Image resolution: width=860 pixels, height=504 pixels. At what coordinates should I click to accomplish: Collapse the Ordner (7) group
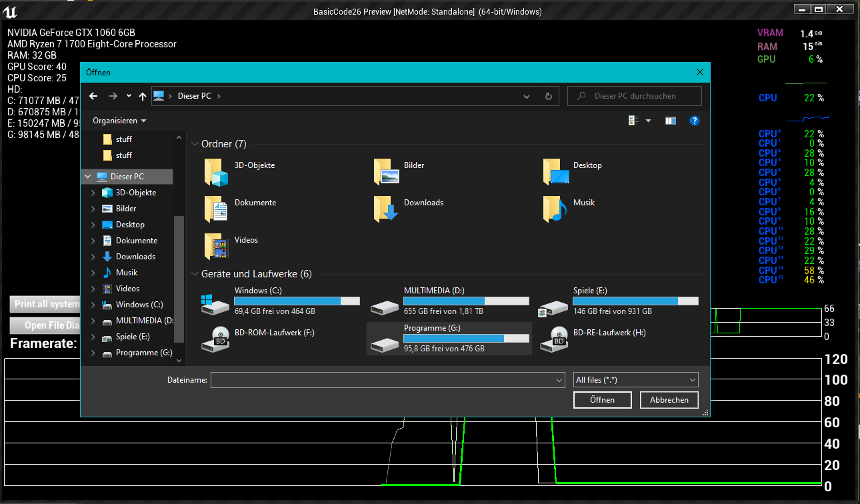(x=195, y=144)
